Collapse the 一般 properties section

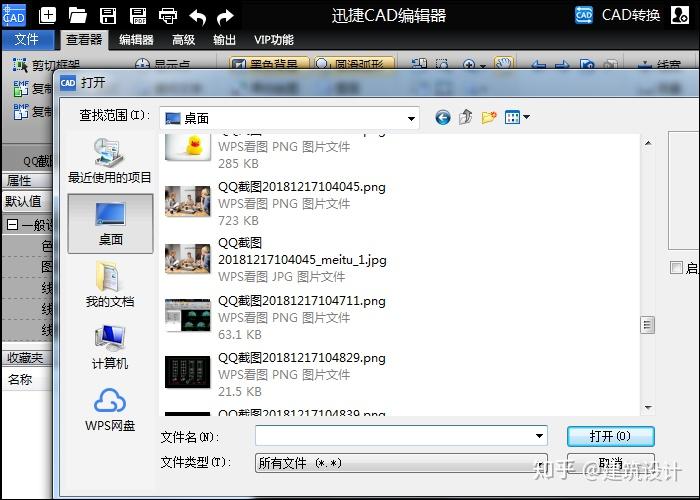pyautogui.click(x=12, y=224)
